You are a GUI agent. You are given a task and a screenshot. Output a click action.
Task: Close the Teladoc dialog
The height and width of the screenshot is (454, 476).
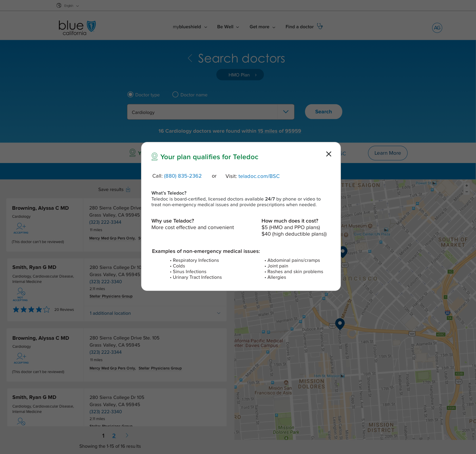point(329,154)
